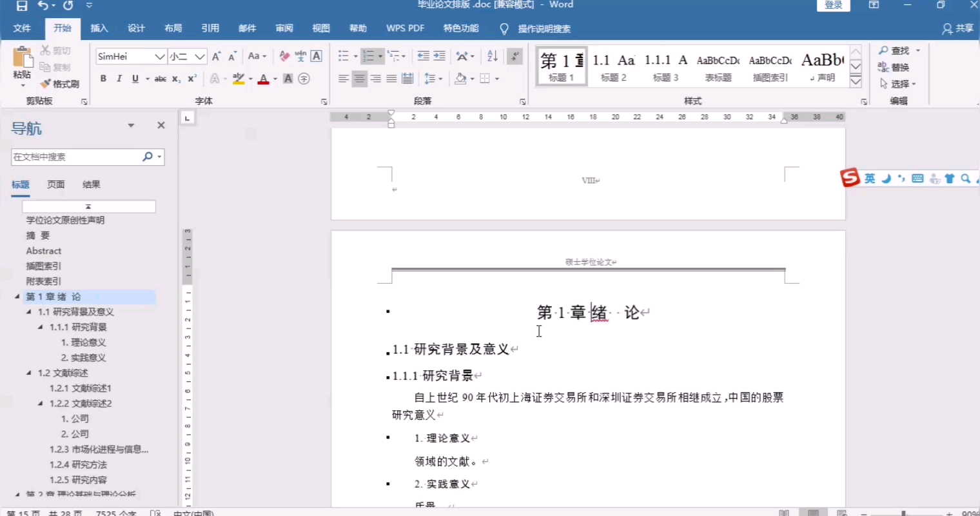980x516 pixels.
Task: Increase font size with grow-font icon
Action: coord(217,57)
